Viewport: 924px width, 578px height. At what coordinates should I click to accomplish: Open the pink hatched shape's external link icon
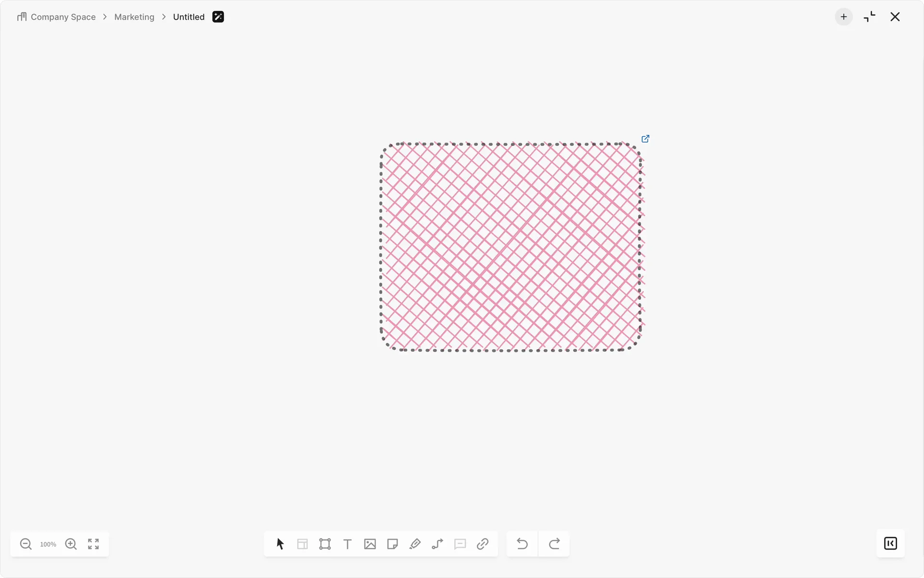pos(645,139)
